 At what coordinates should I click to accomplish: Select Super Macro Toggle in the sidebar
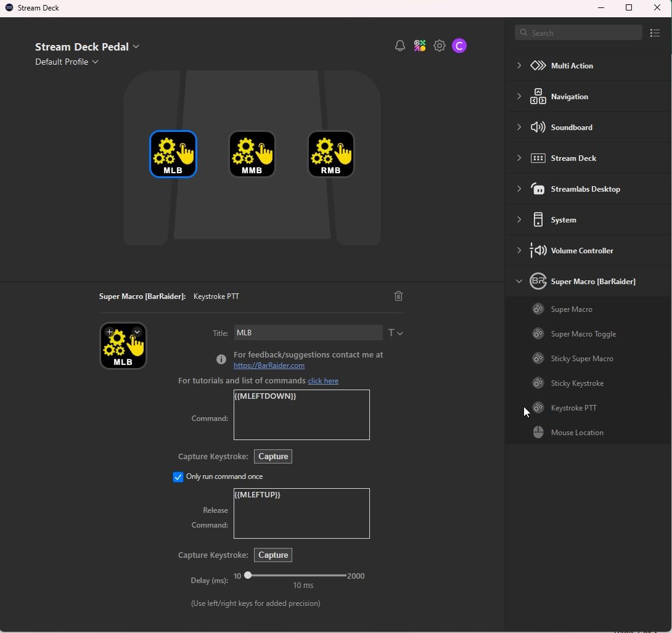(583, 333)
